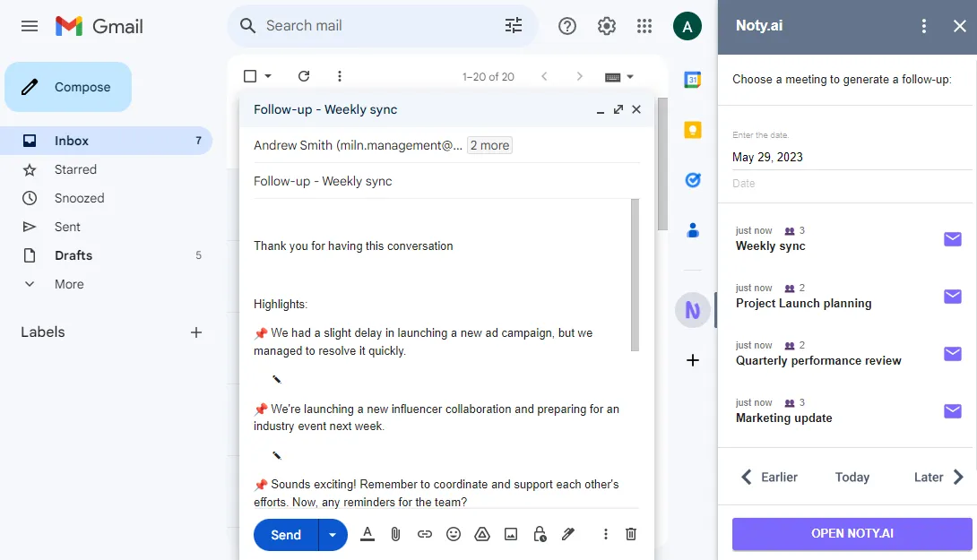
Task: Pop out compose window to full screen
Action: (618, 109)
